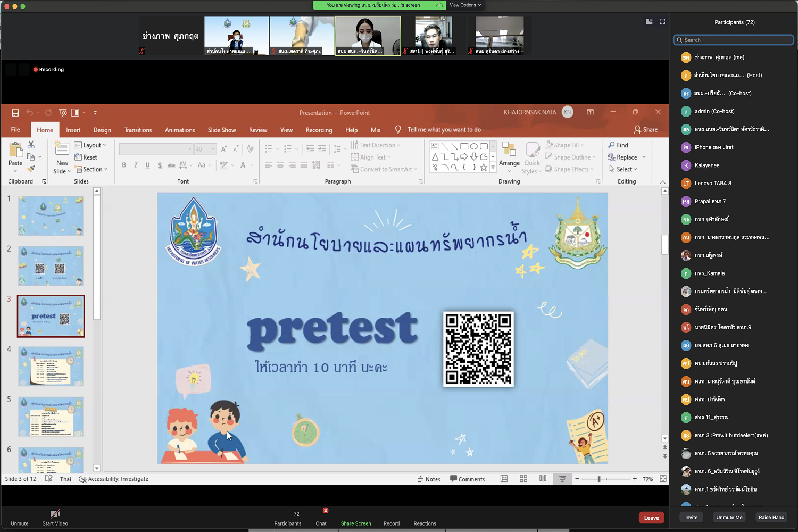
Task: Click the Cut scissors icon
Action: click(31, 145)
